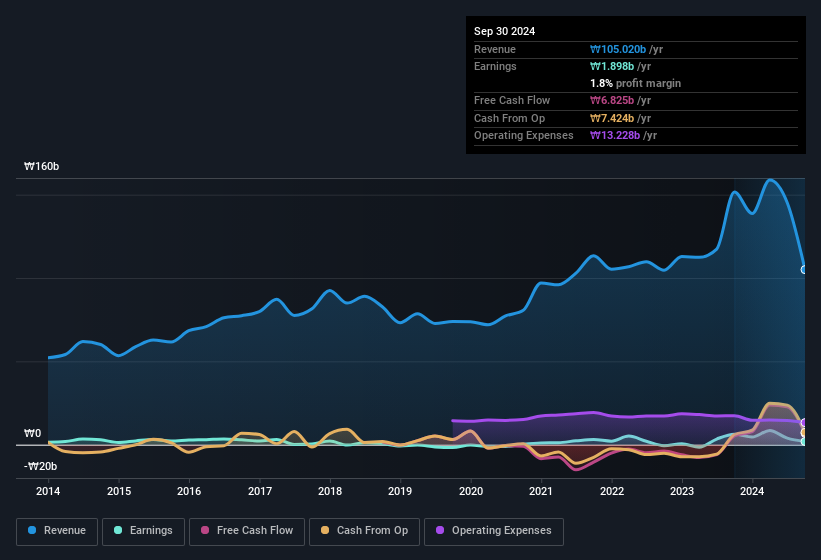The width and height of the screenshot is (821, 560).
Task: Click the Earnings row label in tooltip
Action: click(495, 66)
